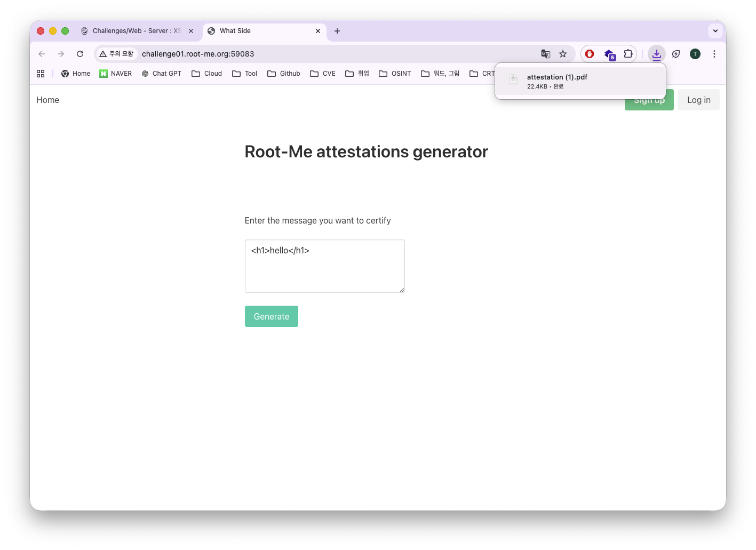Click the Sign up button
This screenshot has width=756, height=550.
click(x=649, y=100)
